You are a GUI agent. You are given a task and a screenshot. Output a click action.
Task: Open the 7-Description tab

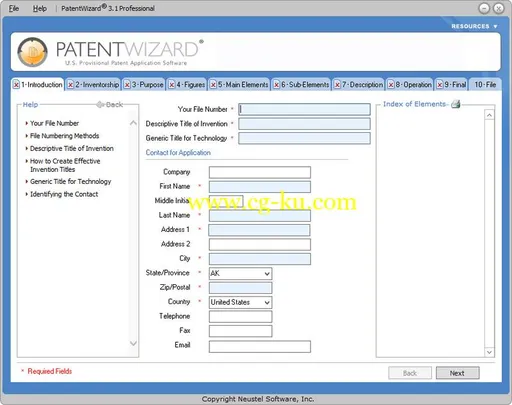click(359, 85)
